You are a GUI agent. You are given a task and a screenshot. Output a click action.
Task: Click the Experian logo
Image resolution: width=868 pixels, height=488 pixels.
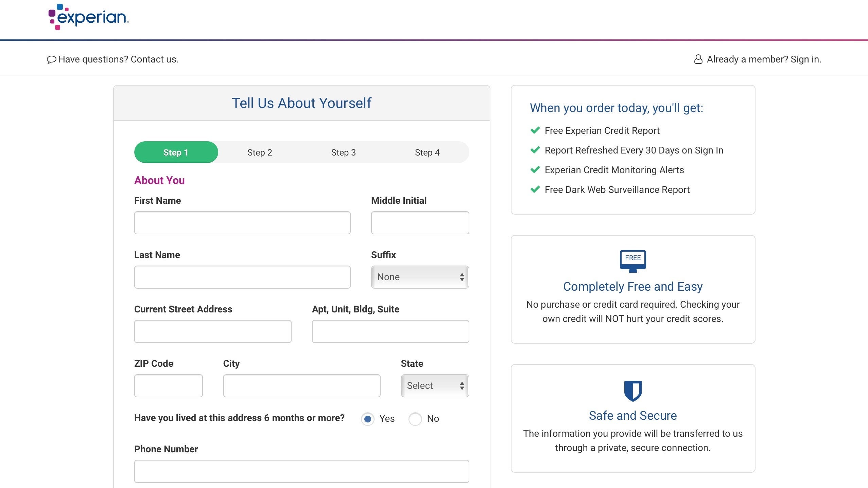(88, 17)
